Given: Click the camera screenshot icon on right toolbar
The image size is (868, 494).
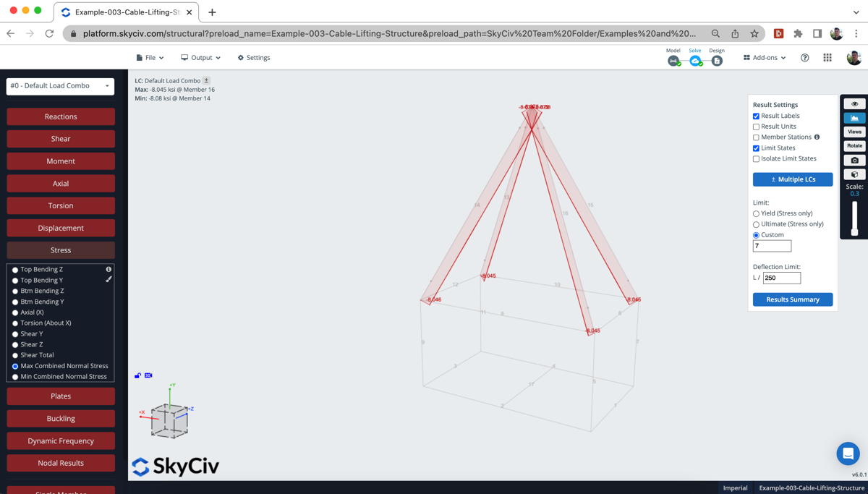Looking at the screenshot, I should click(x=854, y=160).
